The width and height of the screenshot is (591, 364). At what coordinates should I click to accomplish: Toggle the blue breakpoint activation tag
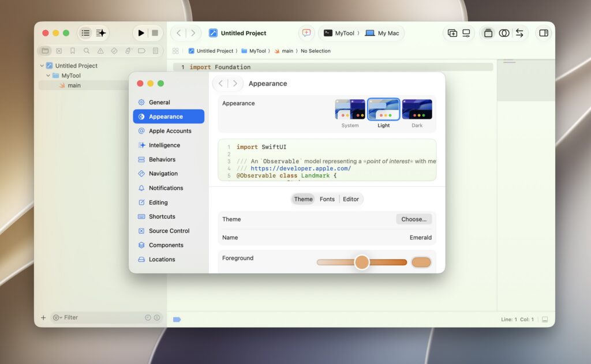[x=177, y=320]
